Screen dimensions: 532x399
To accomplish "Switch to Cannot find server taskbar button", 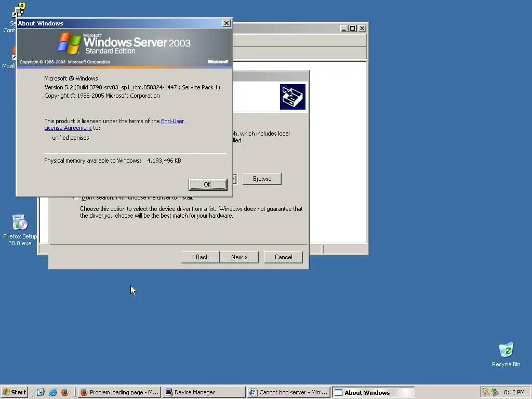I will pos(289,392).
